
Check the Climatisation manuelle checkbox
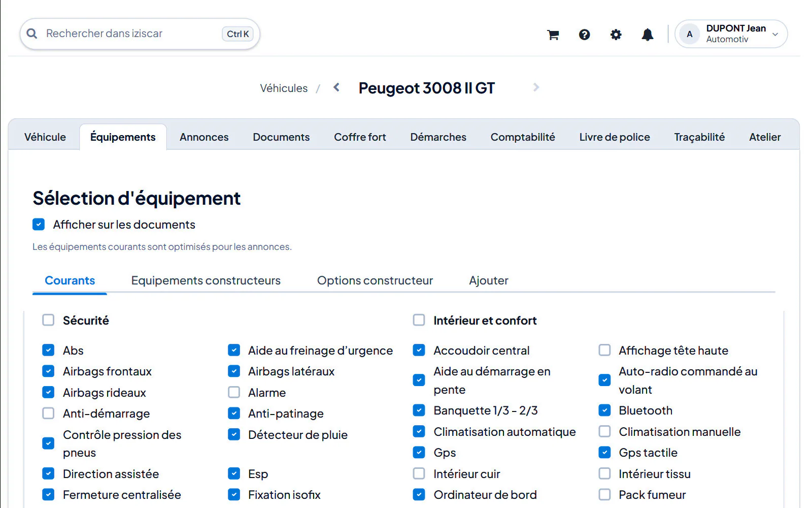tap(604, 431)
